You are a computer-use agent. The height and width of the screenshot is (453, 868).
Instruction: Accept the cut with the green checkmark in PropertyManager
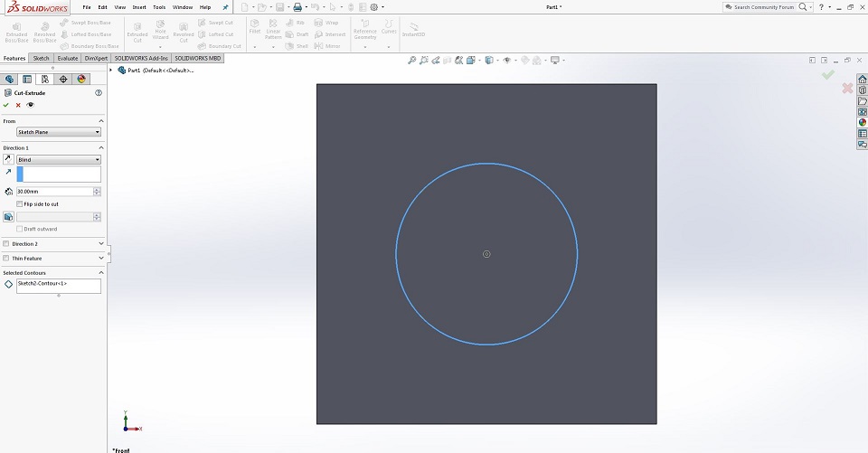[x=6, y=105]
